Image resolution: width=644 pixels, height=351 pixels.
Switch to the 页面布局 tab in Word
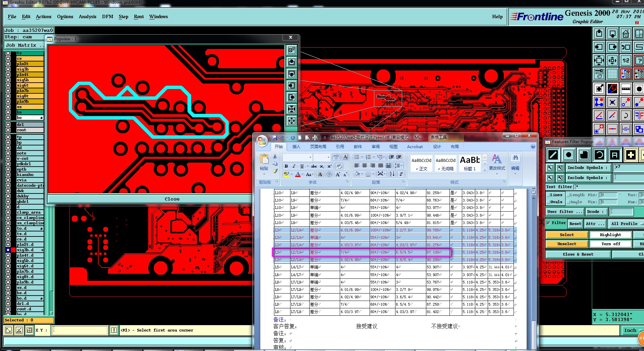click(x=318, y=146)
